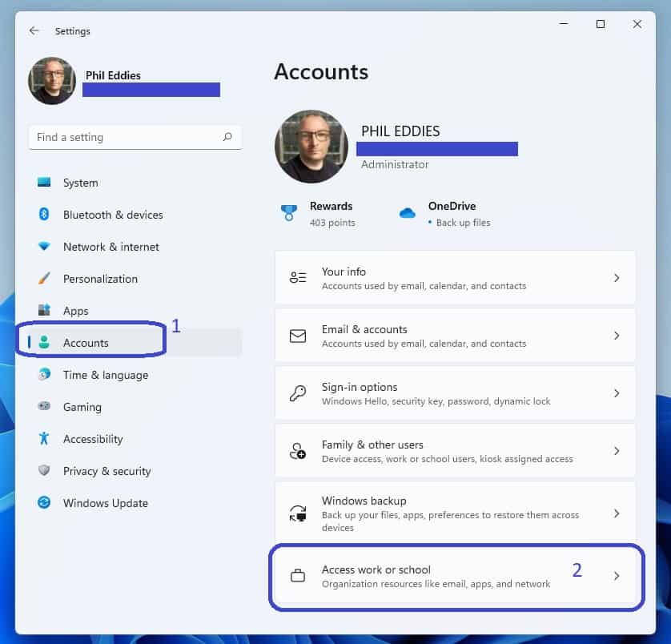Open Access work or school
Image resolution: width=671 pixels, height=644 pixels.
(x=455, y=576)
